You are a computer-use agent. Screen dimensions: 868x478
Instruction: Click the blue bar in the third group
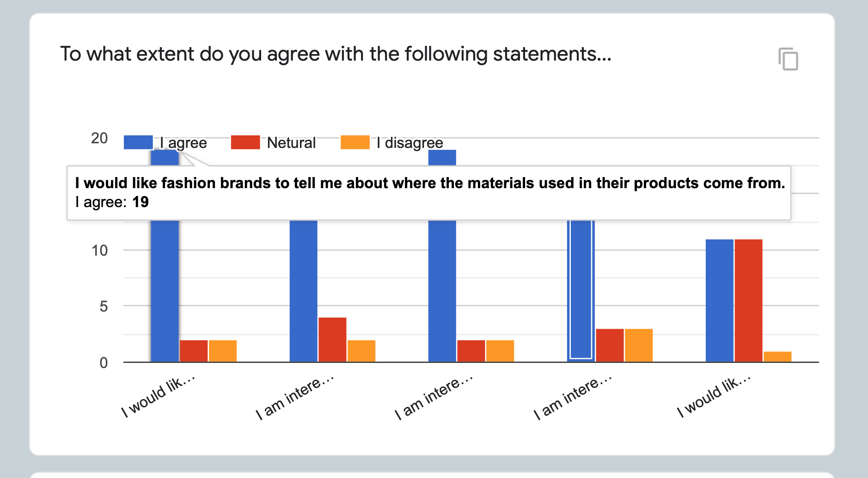[x=442, y=291]
